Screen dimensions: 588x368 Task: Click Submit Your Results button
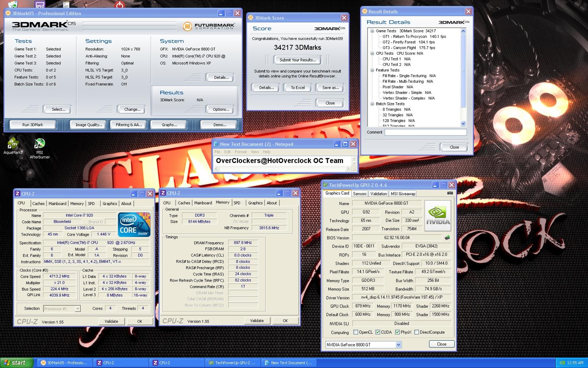297,60
